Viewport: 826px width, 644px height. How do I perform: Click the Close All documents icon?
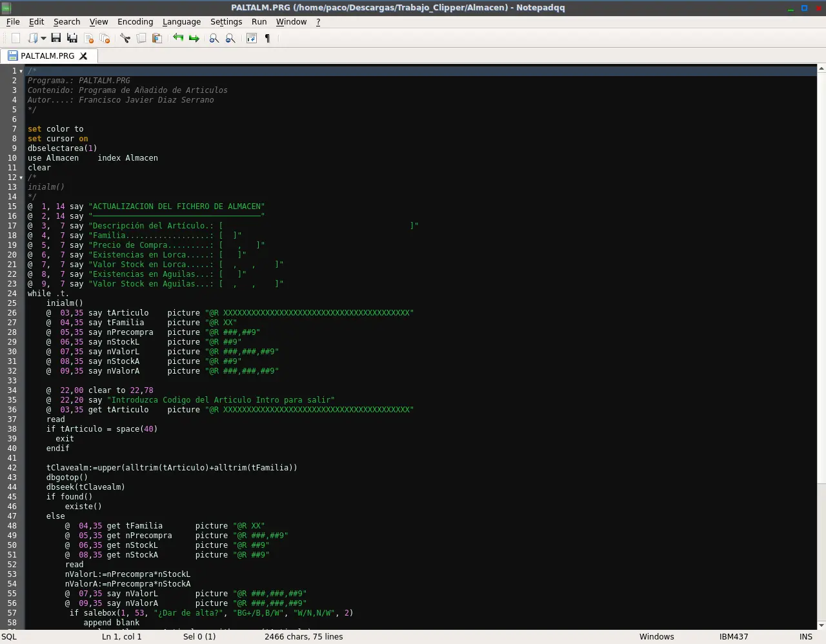[105, 39]
